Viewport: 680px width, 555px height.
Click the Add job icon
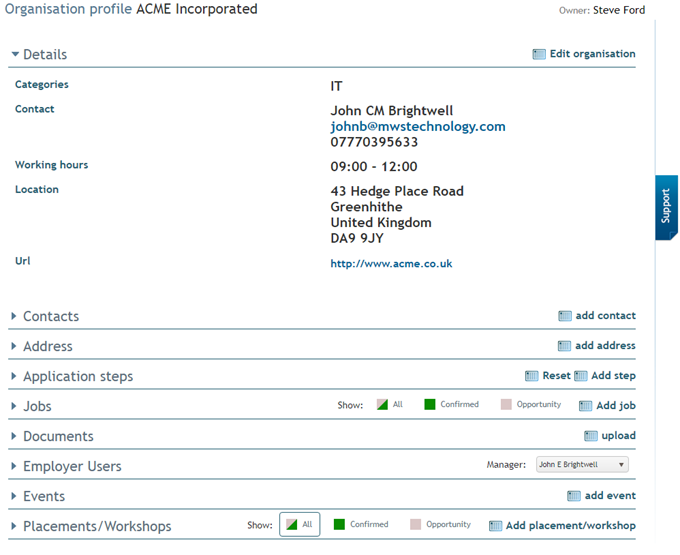(585, 406)
